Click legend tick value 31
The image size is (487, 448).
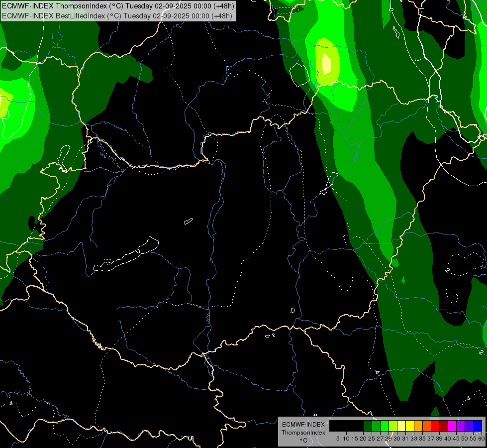pos(405,439)
